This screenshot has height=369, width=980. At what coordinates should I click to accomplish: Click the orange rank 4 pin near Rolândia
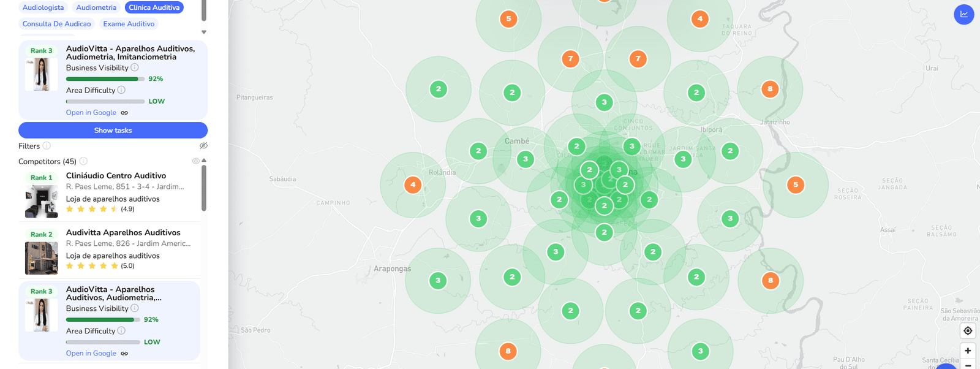coord(413,184)
